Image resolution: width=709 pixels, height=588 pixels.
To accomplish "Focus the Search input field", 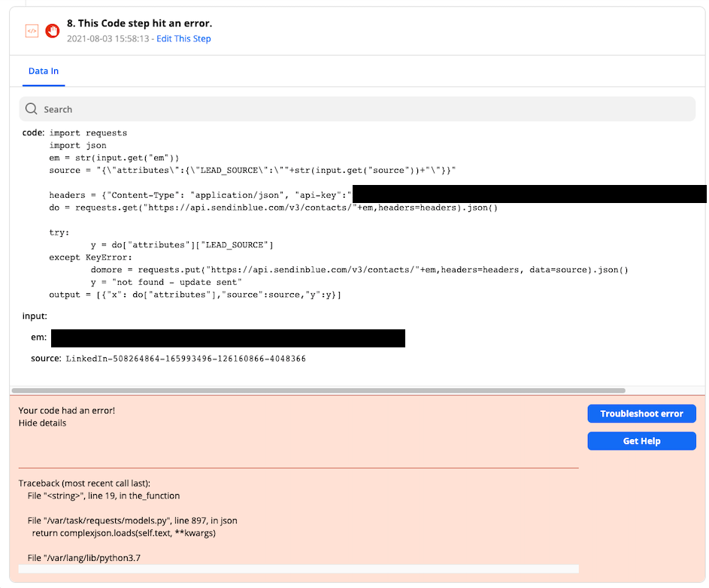I will click(x=357, y=109).
